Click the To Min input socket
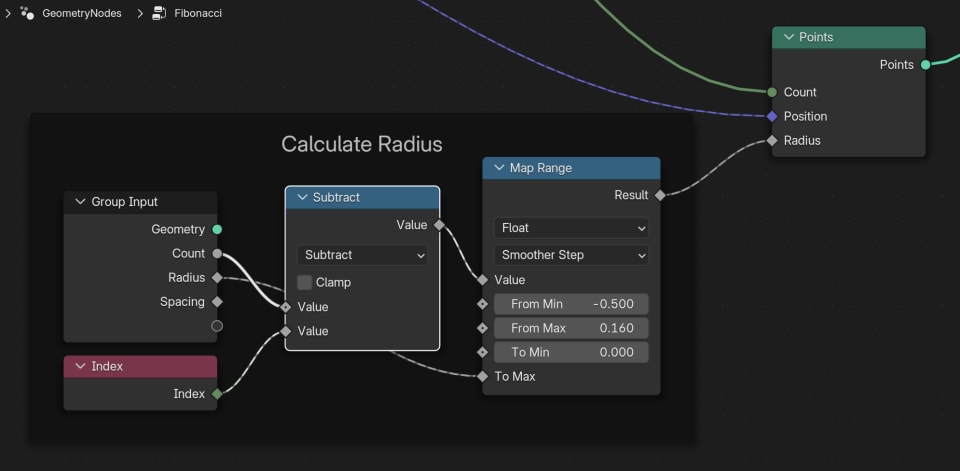The width and height of the screenshot is (960, 471). [482, 352]
